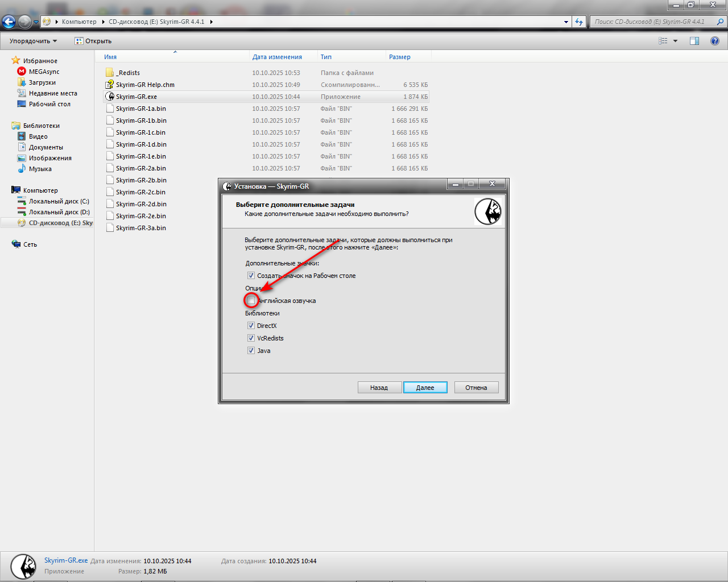Click the Help question mark icon

[715, 41]
